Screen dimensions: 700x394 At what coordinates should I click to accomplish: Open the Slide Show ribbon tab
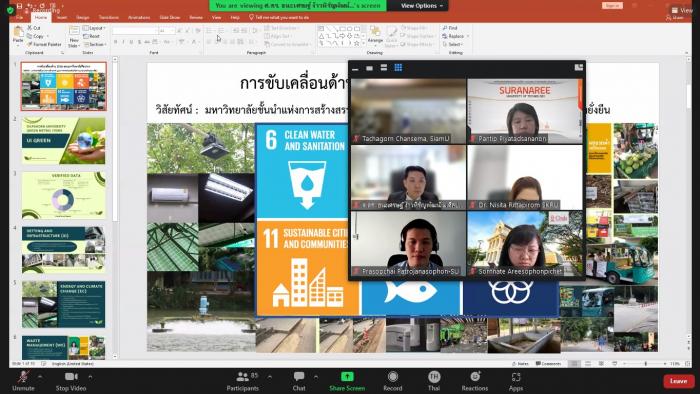[x=170, y=17]
